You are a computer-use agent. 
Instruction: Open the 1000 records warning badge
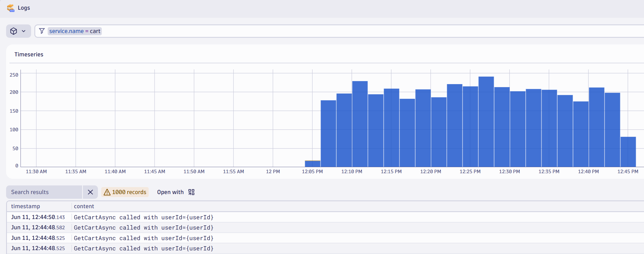click(125, 192)
